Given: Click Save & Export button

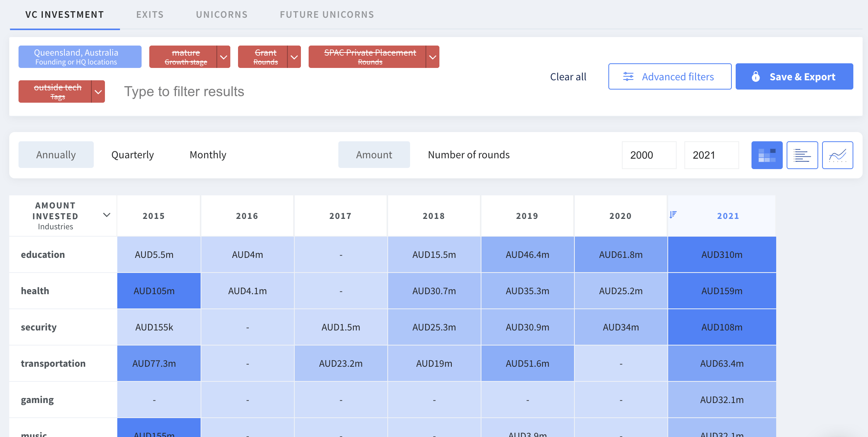Looking at the screenshot, I should pos(794,76).
